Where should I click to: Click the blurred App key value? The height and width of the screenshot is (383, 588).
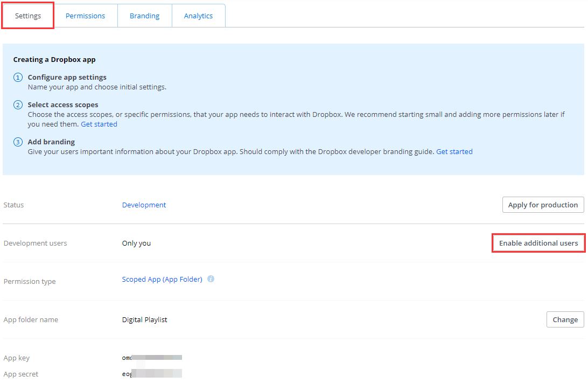point(152,358)
